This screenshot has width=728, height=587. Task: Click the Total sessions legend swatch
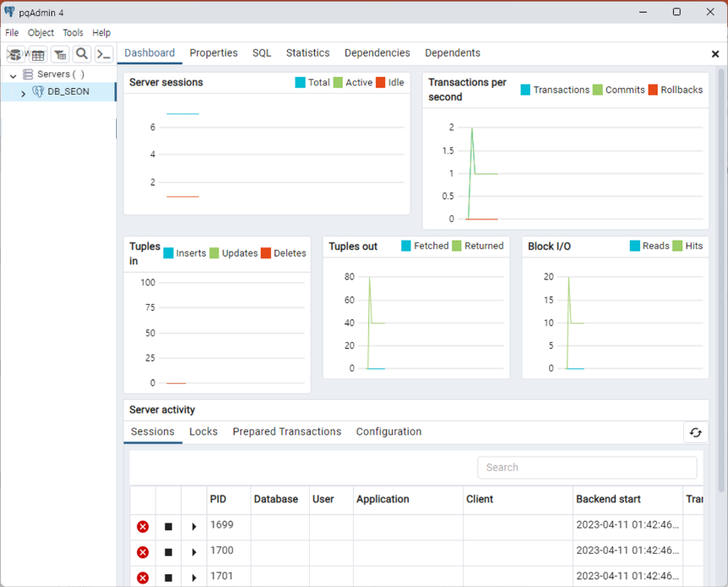pyautogui.click(x=300, y=82)
